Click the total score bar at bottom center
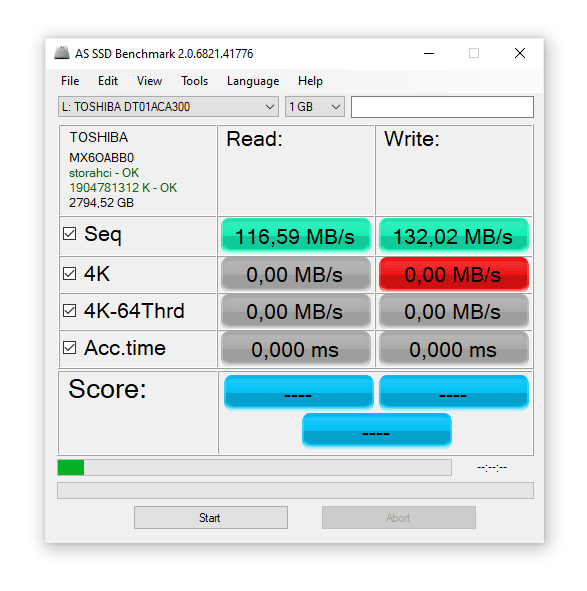This screenshot has height=591, width=587. [377, 430]
